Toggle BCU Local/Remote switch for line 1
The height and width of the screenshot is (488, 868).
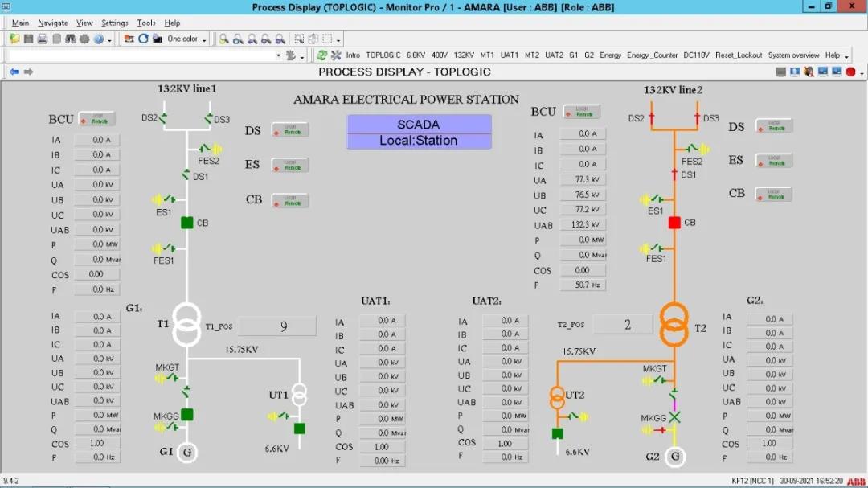[96, 119]
